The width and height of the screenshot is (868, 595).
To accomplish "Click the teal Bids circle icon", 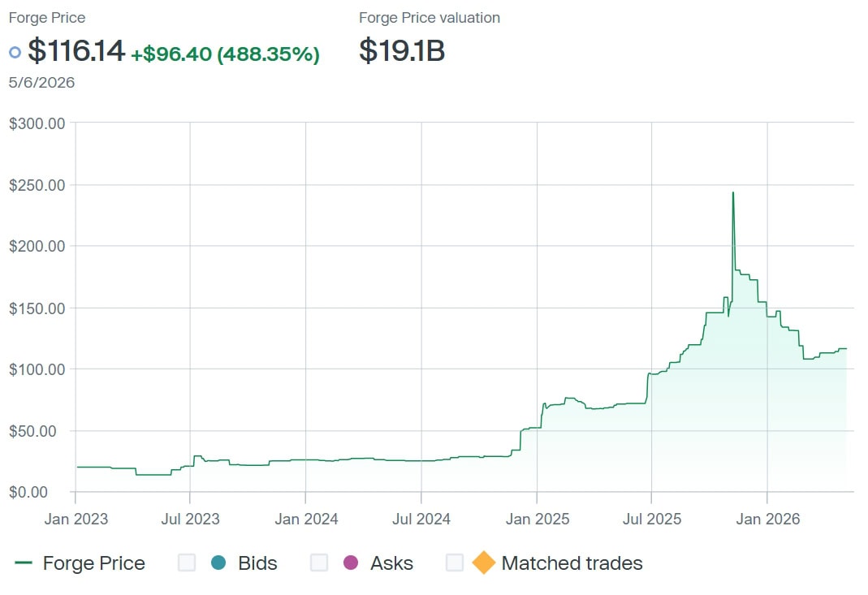I will 218,563.
